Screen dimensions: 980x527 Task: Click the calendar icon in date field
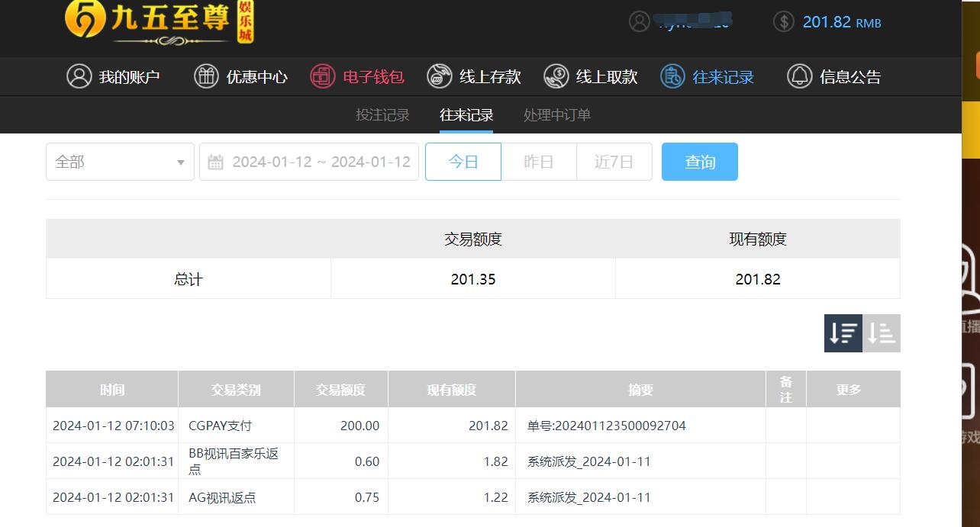(216, 162)
